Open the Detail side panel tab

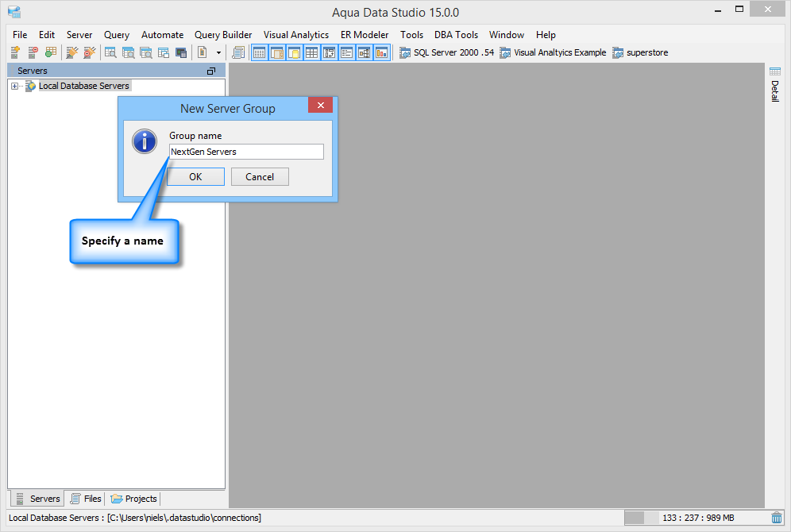click(775, 85)
